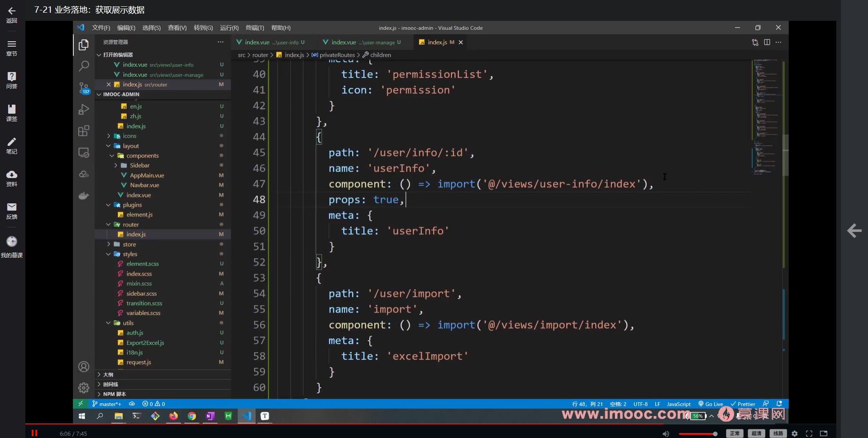Image resolution: width=868 pixels, height=438 pixels.
Task: Click the 超清 quality button
Action: pos(756,433)
